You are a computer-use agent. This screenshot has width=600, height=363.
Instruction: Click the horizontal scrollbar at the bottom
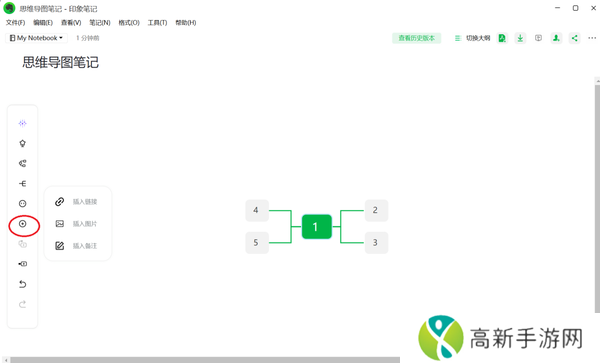[205, 360]
